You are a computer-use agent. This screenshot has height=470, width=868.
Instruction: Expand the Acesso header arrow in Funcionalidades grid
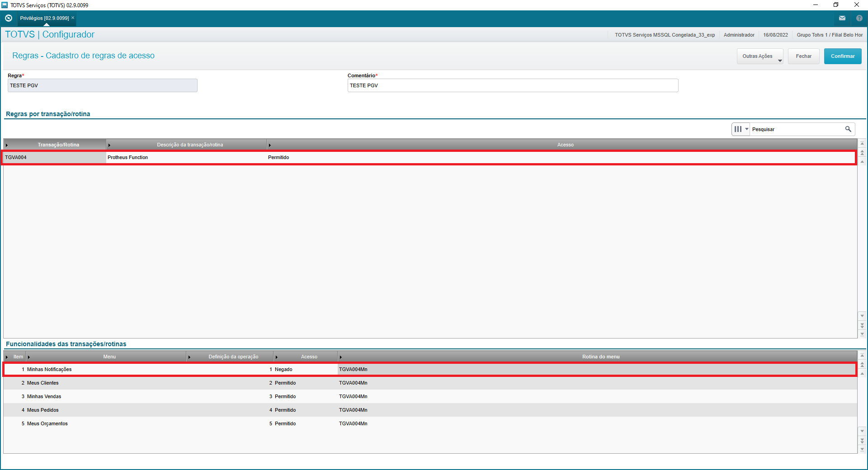click(277, 357)
